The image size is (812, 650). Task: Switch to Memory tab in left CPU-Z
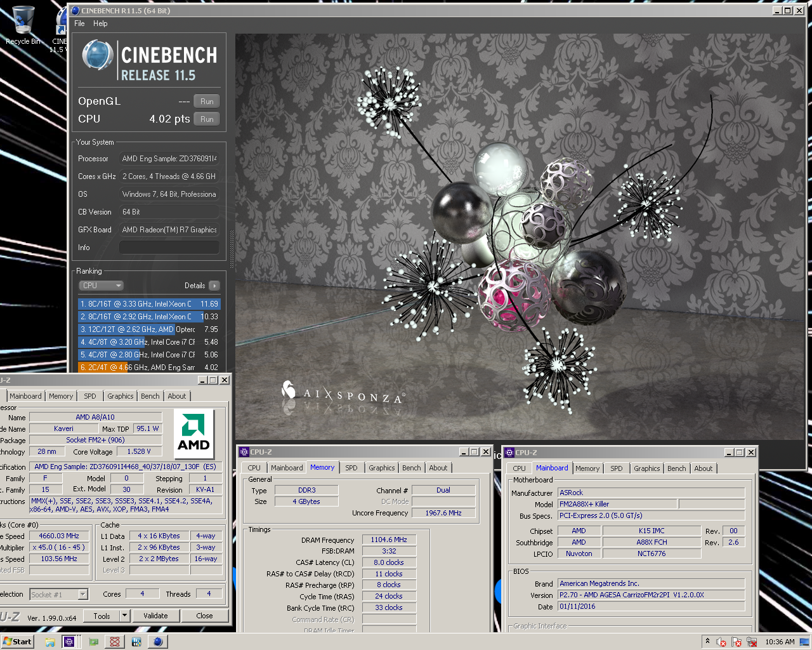click(x=61, y=396)
